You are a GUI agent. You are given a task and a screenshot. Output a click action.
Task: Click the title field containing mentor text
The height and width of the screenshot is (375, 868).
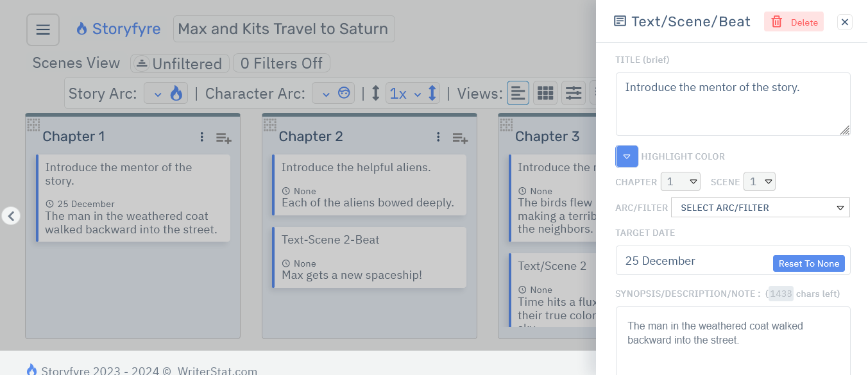(x=733, y=103)
